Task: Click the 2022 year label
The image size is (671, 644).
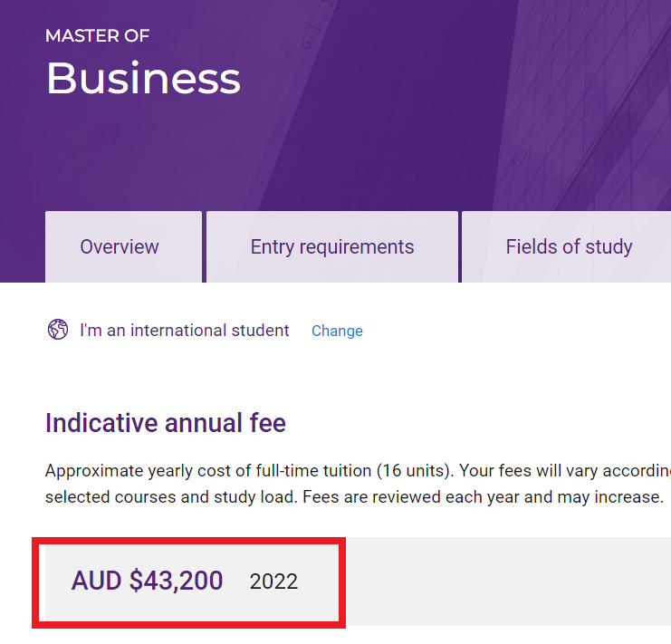Action: (273, 582)
